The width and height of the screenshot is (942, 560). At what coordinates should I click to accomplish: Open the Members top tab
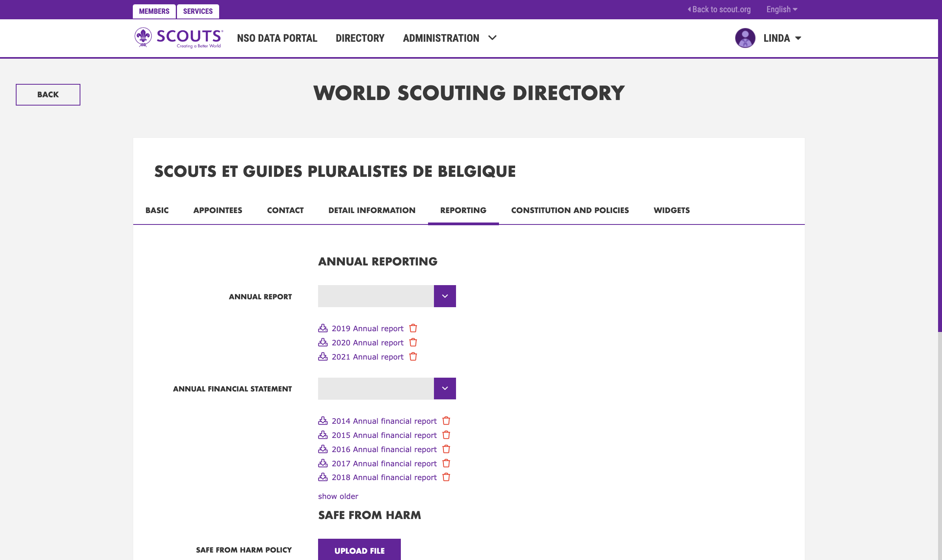[x=154, y=11]
